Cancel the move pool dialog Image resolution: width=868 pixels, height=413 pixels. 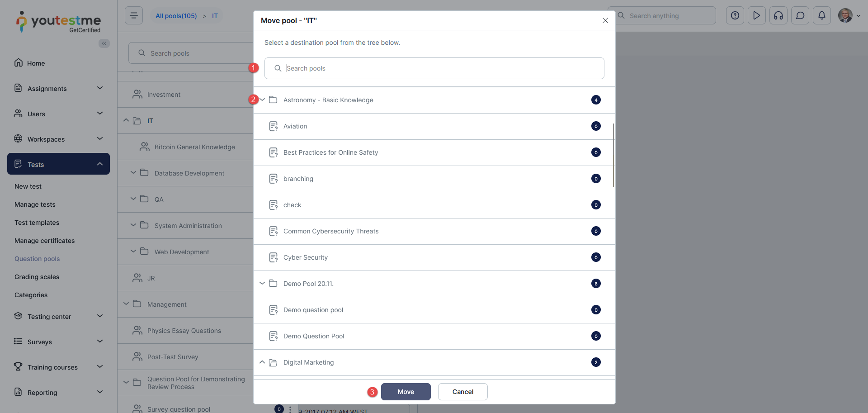(x=462, y=392)
